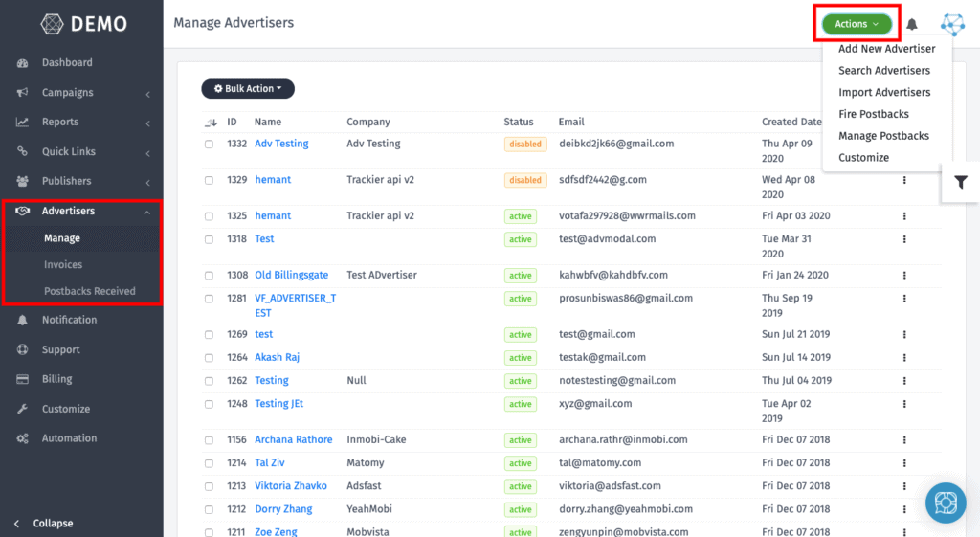Click the Customize wrench icon

click(x=23, y=409)
